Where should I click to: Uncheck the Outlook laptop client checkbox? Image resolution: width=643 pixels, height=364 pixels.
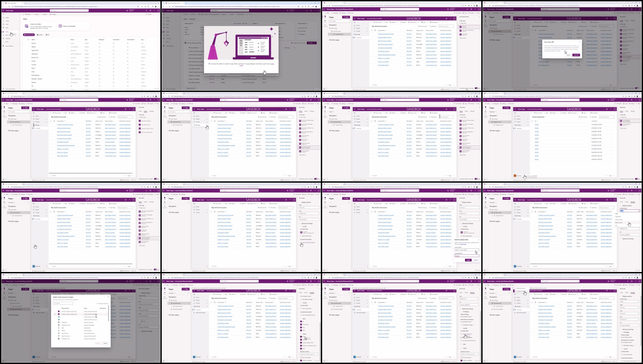click(x=301, y=343)
